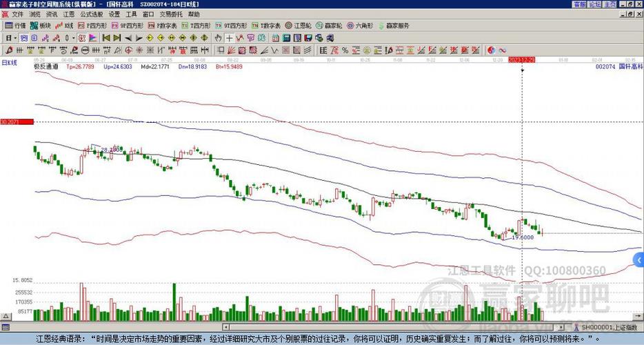
Task: Click the percent % drawing tool
Action: (x=345, y=50)
